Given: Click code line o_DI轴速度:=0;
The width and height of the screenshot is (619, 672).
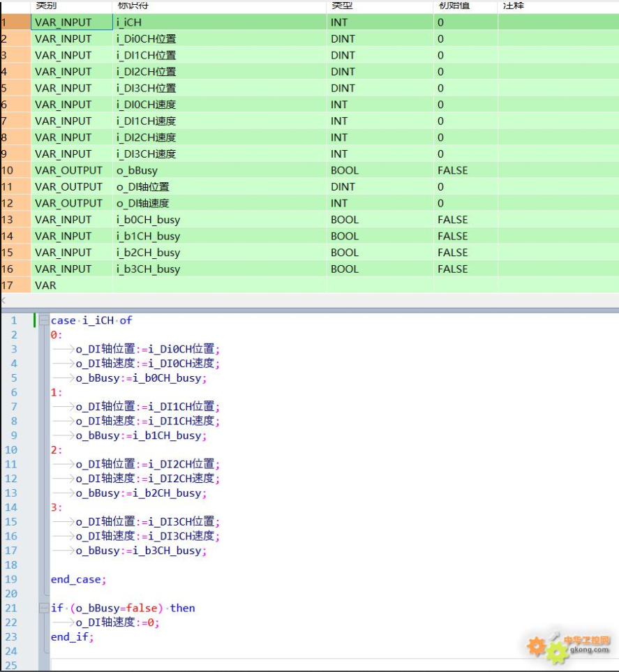Looking at the screenshot, I should 117,622.
